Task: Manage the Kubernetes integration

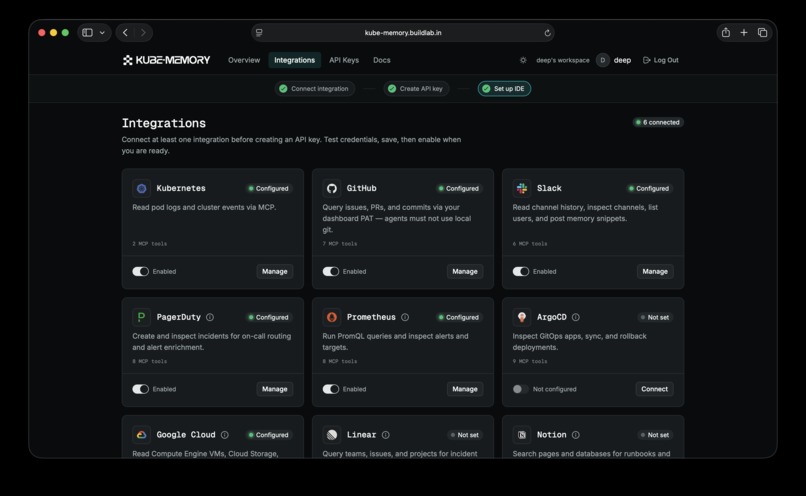Action: click(274, 271)
